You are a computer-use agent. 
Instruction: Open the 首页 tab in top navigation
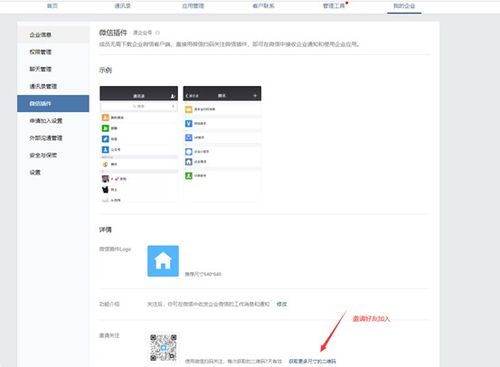click(52, 6)
